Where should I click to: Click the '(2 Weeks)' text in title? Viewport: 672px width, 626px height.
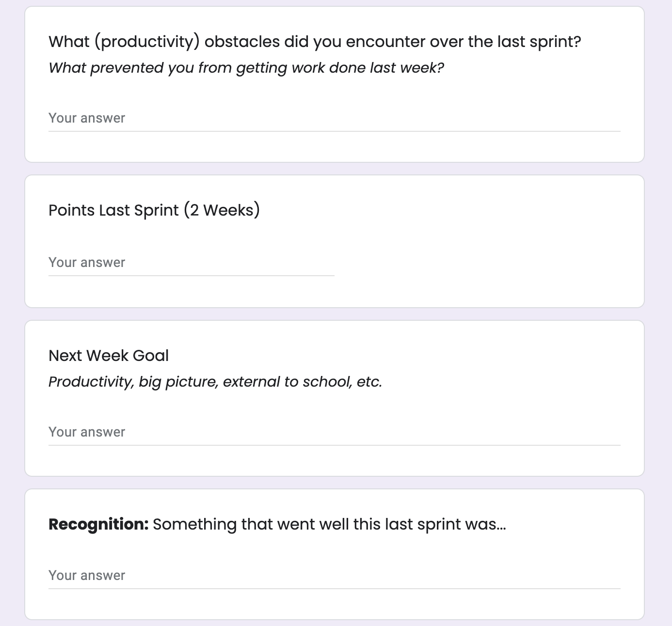coord(222,210)
